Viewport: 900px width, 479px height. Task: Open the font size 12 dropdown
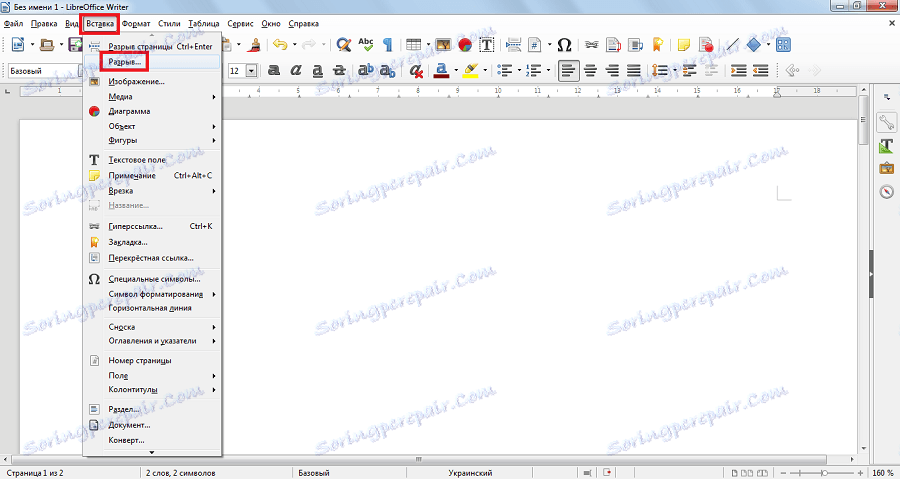coord(251,71)
